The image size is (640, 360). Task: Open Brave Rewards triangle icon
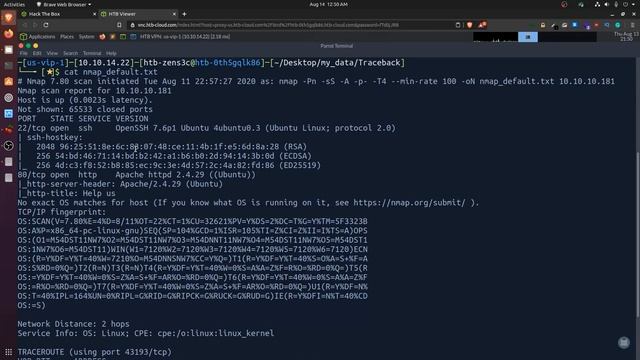(x=482, y=25)
